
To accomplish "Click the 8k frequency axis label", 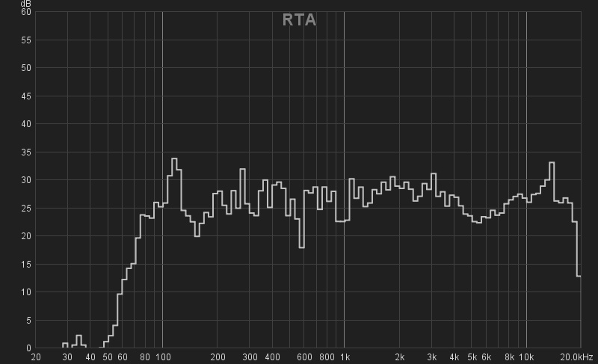I will (509, 357).
